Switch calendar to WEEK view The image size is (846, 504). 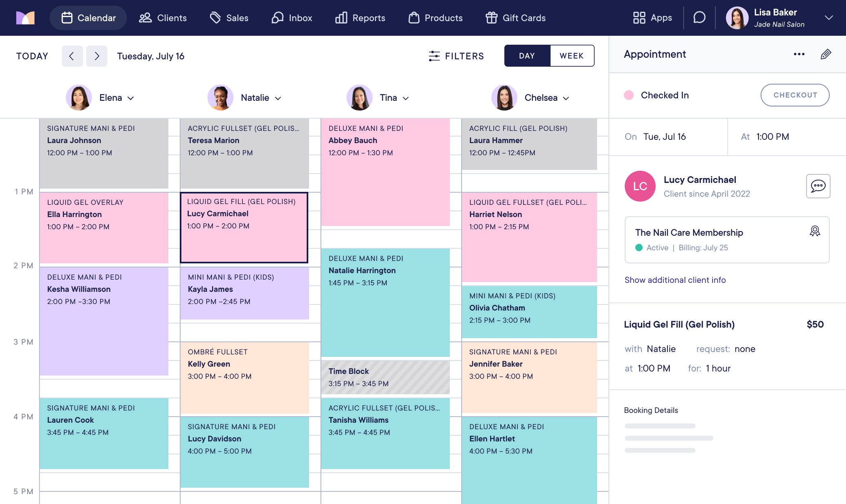[x=571, y=56]
